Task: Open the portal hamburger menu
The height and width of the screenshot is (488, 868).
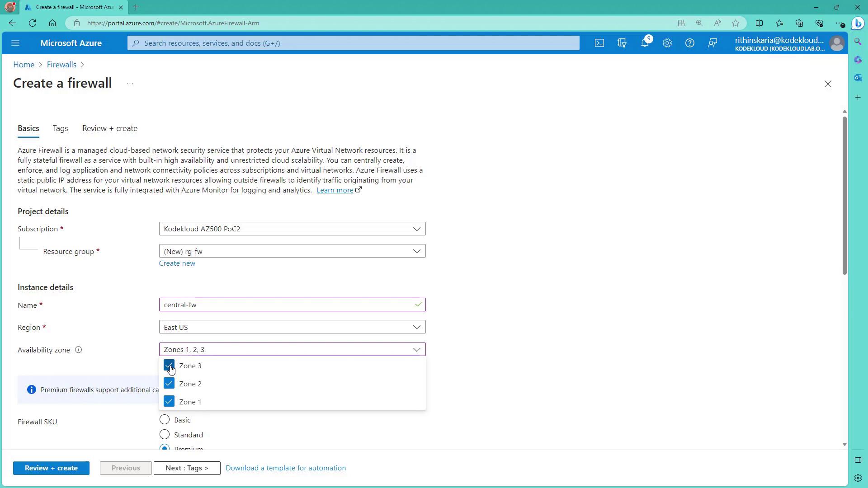Action: [15, 43]
